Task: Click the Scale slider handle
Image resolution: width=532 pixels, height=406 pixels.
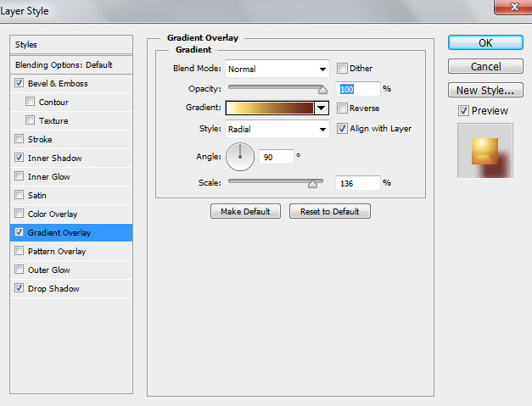Action: (312, 184)
